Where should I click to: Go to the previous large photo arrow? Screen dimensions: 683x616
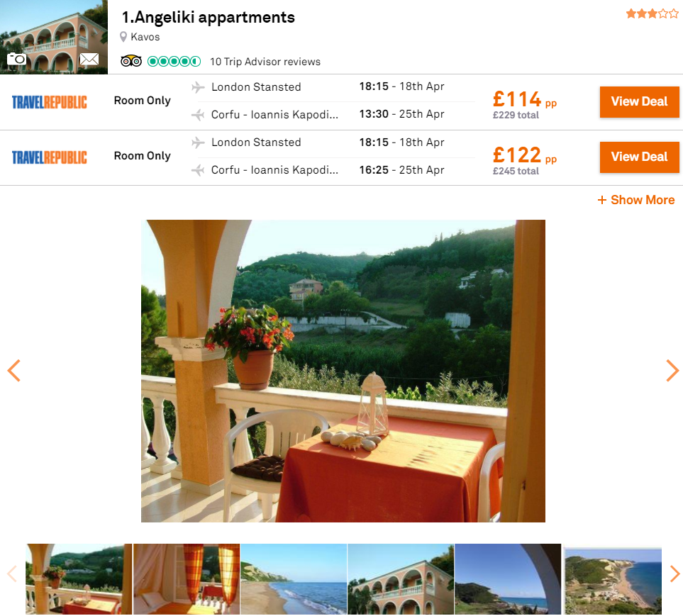(x=14, y=371)
